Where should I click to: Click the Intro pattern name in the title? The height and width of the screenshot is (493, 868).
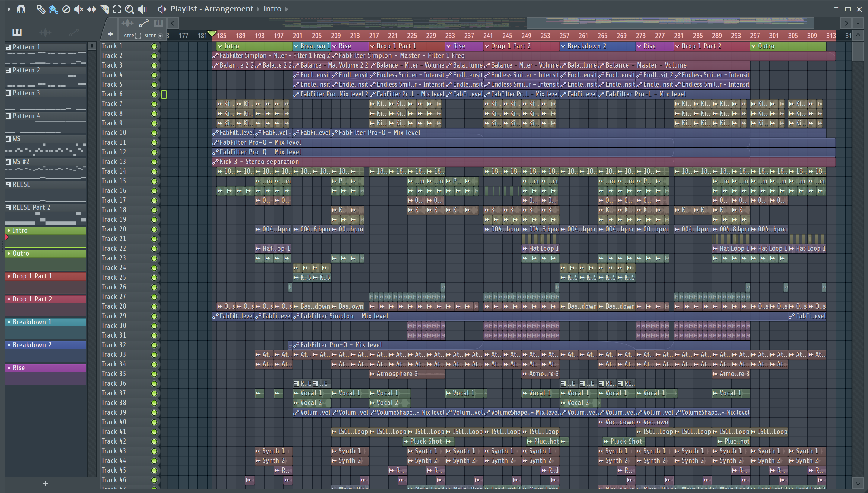(x=272, y=9)
